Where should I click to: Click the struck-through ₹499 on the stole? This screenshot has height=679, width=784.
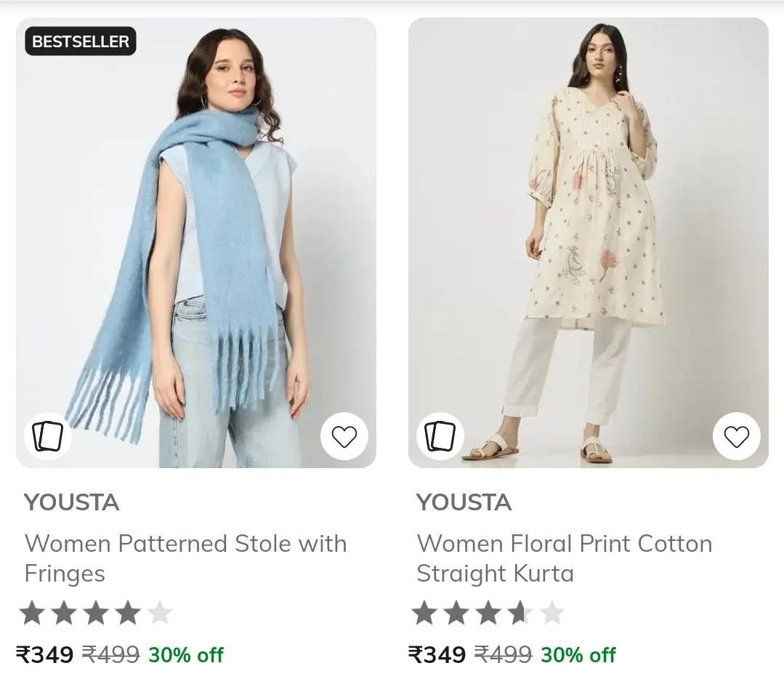coord(110,654)
